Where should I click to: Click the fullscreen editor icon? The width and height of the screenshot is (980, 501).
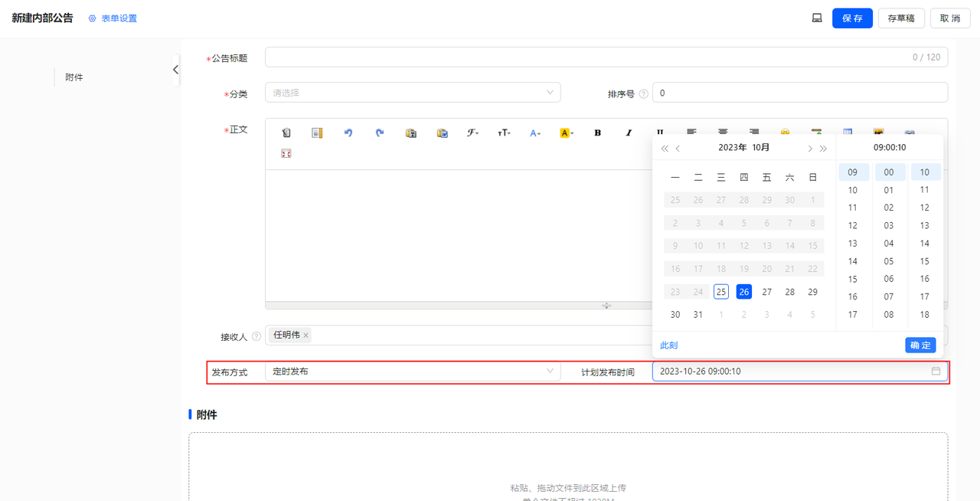pyautogui.click(x=286, y=153)
